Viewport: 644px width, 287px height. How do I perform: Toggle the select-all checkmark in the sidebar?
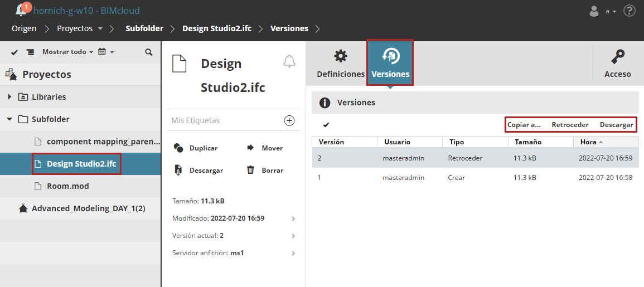tap(14, 52)
